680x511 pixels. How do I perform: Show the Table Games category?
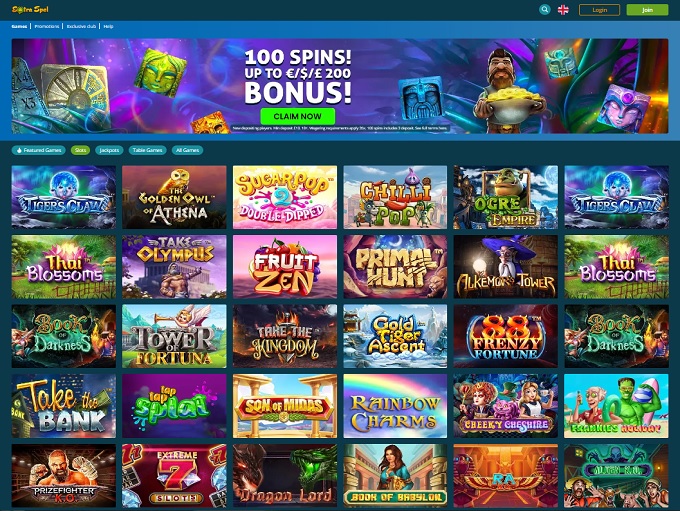tap(147, 150)
